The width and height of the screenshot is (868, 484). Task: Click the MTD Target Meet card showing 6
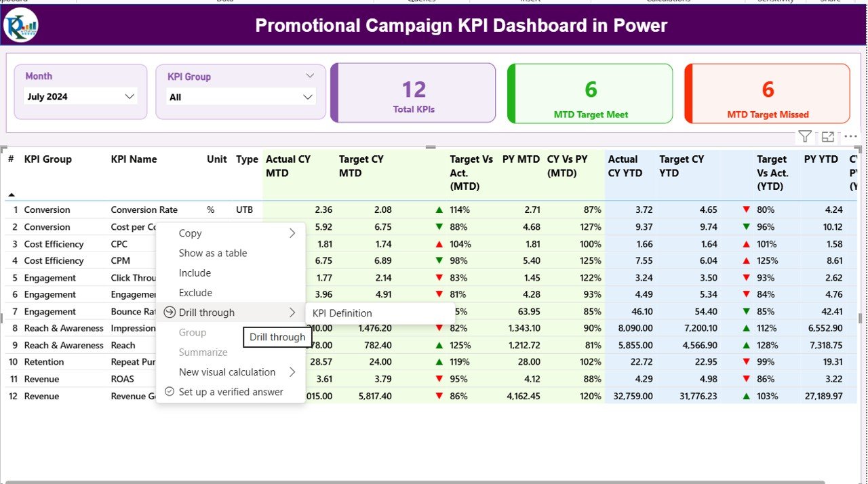[x=589, y=94]
